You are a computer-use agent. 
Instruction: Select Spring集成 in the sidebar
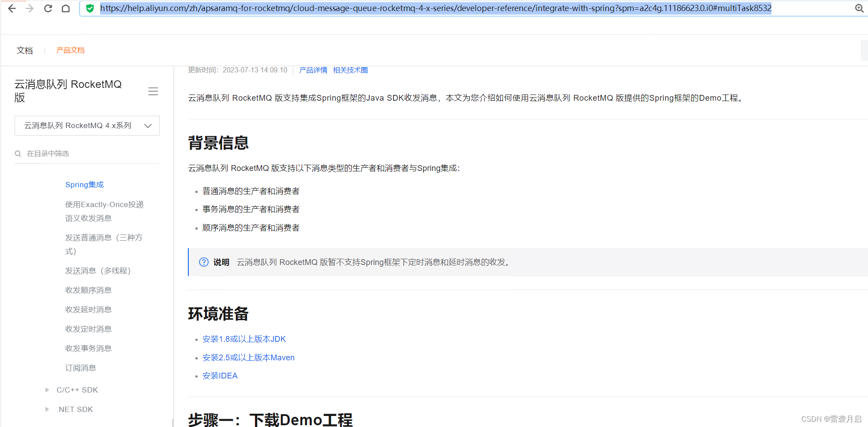tap(84, 184)
